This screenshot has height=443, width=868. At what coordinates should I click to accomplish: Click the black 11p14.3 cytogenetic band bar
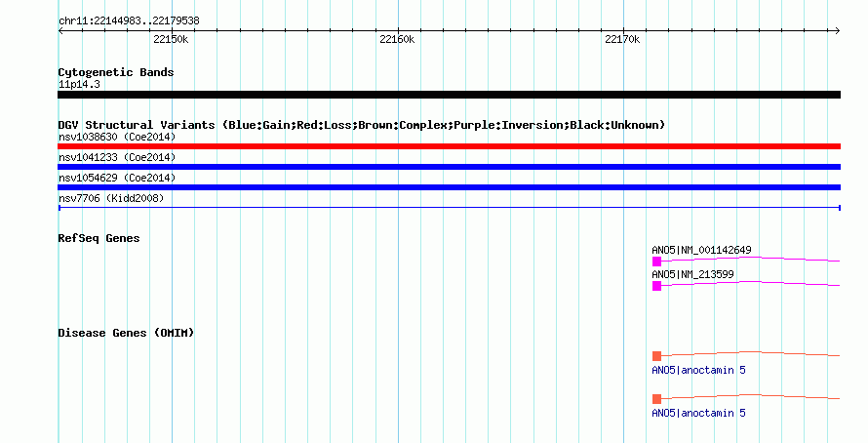[449, 95]
